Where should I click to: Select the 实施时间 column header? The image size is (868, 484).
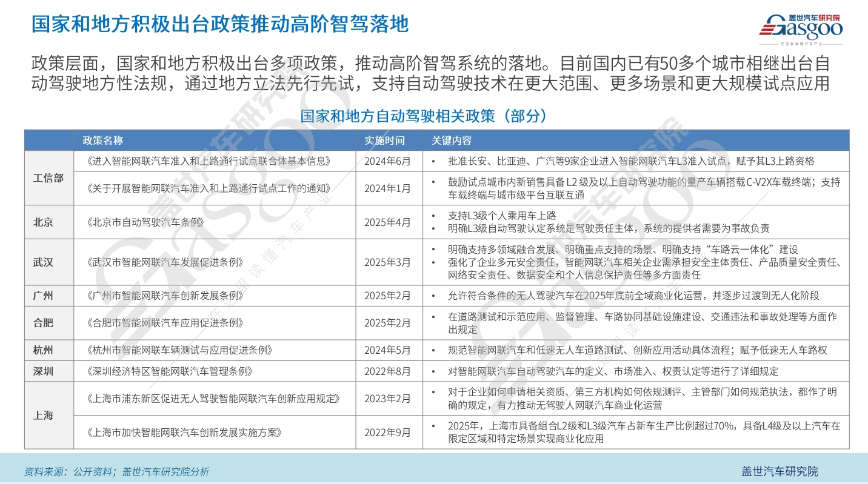click(x=384, y=141)
